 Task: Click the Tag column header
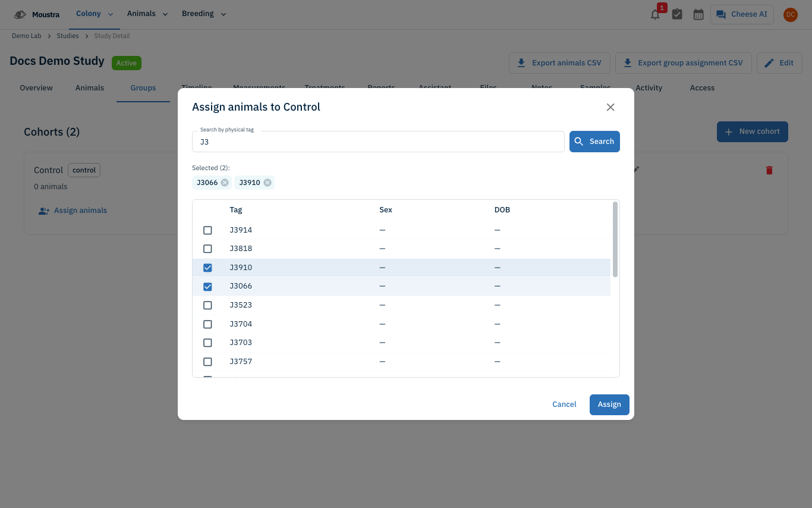[236, 210]
